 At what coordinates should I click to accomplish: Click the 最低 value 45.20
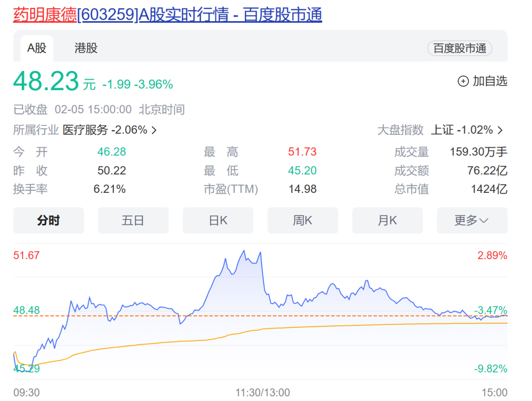click(302, 171)
